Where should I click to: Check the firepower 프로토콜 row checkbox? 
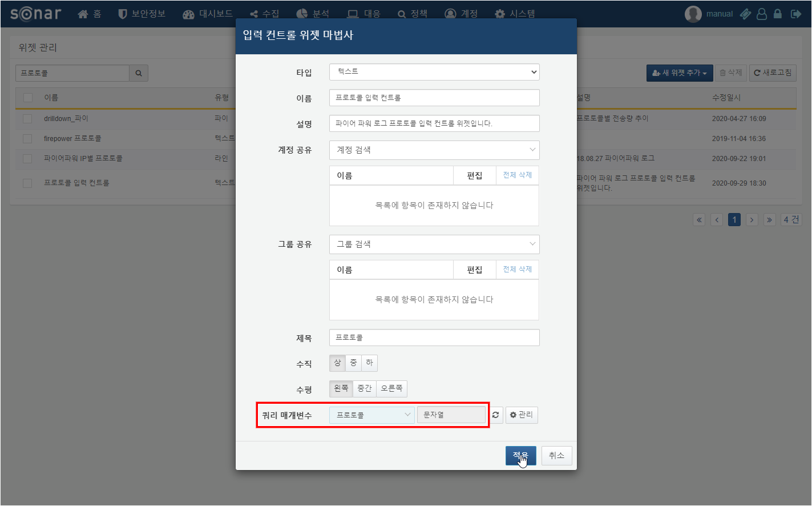click(x=27, y=139)
